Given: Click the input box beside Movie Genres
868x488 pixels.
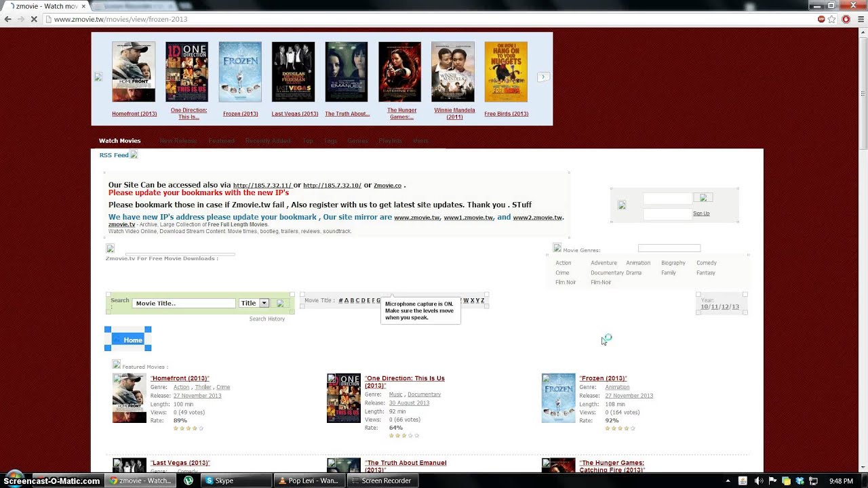Looking at the screenshot, I should 669,248.
